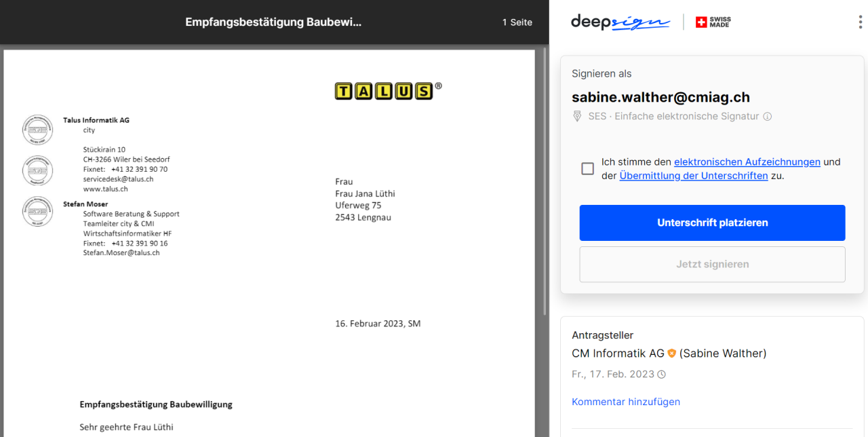Viewport: 868px width, 437px height.
Task: Click the date line 16. Februar 2023, SM
Action: pyautogui.click(x=378, y=324)
